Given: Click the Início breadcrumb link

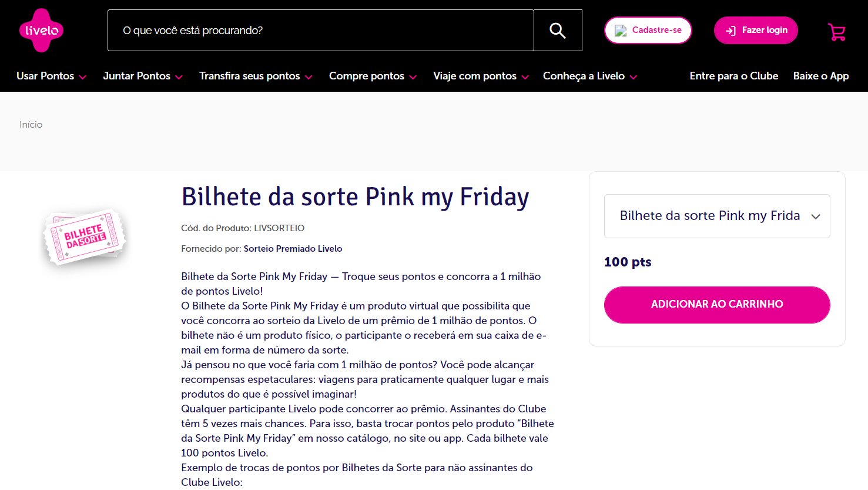Looking at the screenshot, I should [x=31, y=125].
